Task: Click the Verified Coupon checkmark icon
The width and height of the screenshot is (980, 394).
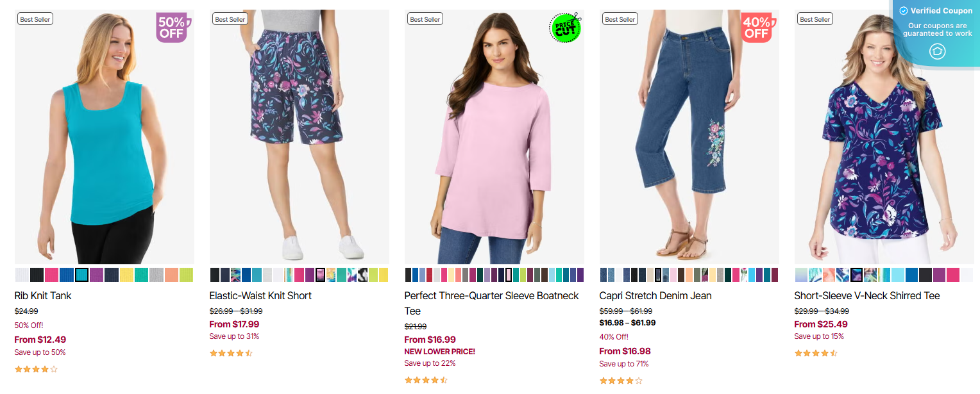Action: coord(905,10)
